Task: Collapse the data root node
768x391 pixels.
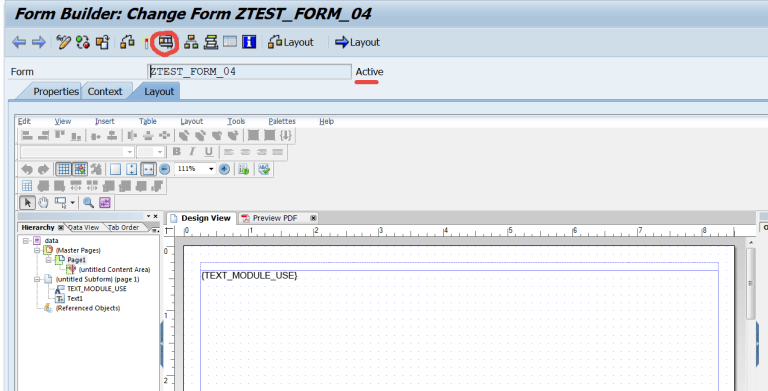Action: (26, 241)
